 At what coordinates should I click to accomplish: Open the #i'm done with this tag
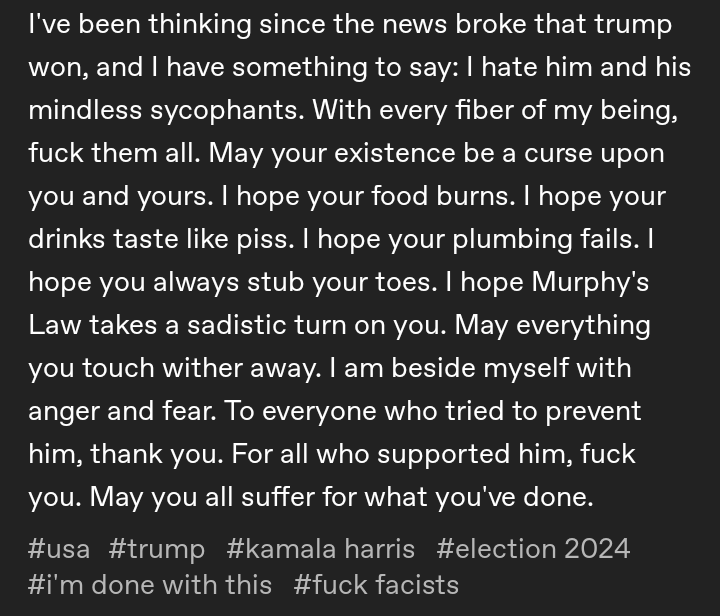[150, 584]
